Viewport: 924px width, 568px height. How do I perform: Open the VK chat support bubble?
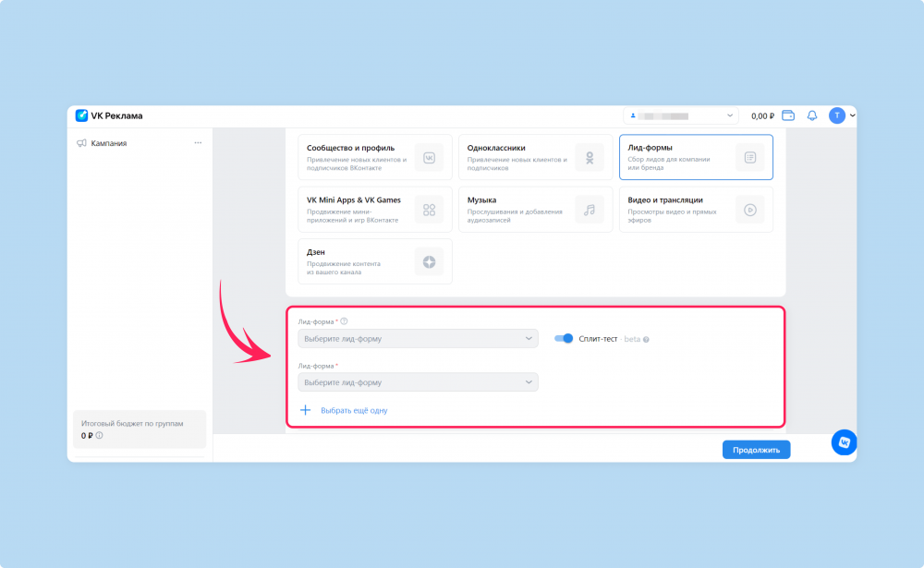pyautogui.click(x=844, y=441)
